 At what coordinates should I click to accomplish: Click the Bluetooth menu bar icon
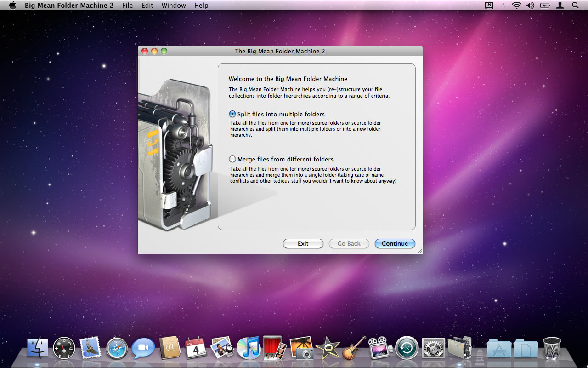503,6
